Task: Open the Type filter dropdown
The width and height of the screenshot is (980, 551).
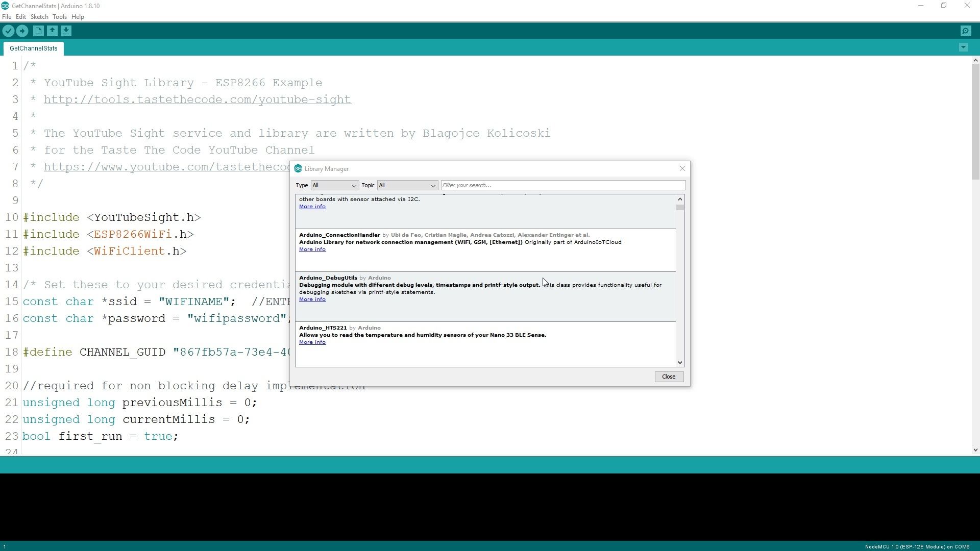Action: [334, 185]
